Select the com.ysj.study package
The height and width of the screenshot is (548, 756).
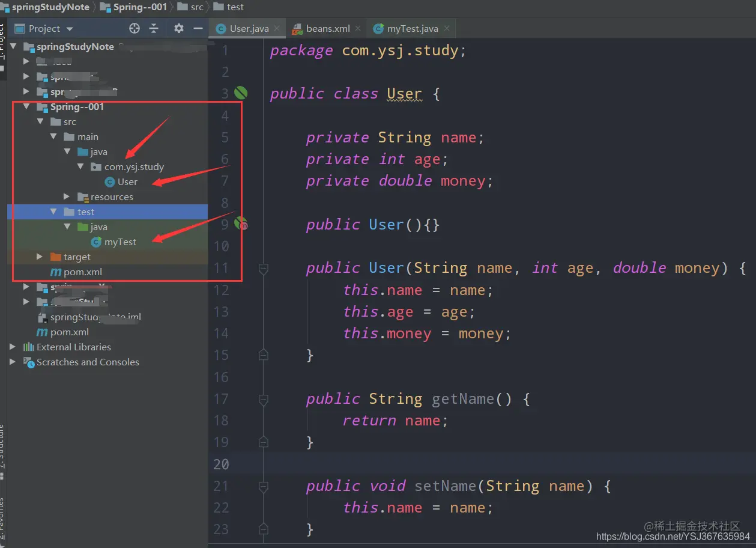[134, 166]
